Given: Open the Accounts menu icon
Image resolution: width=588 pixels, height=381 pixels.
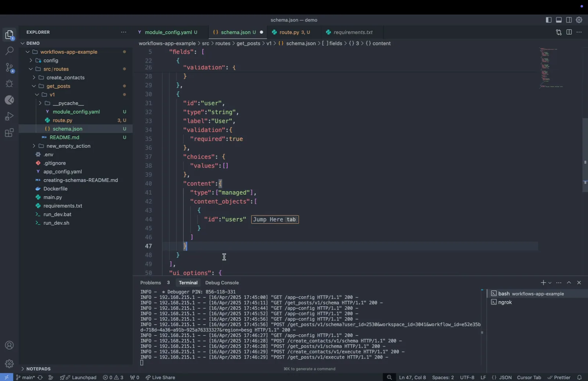Looking at the screenshot, I should 10,345.
